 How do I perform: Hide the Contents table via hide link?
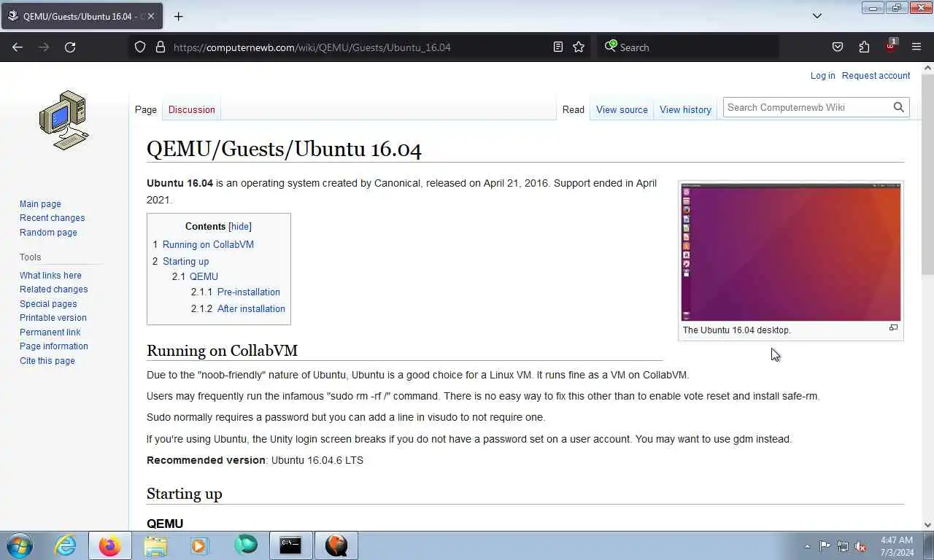click(240, 226)
